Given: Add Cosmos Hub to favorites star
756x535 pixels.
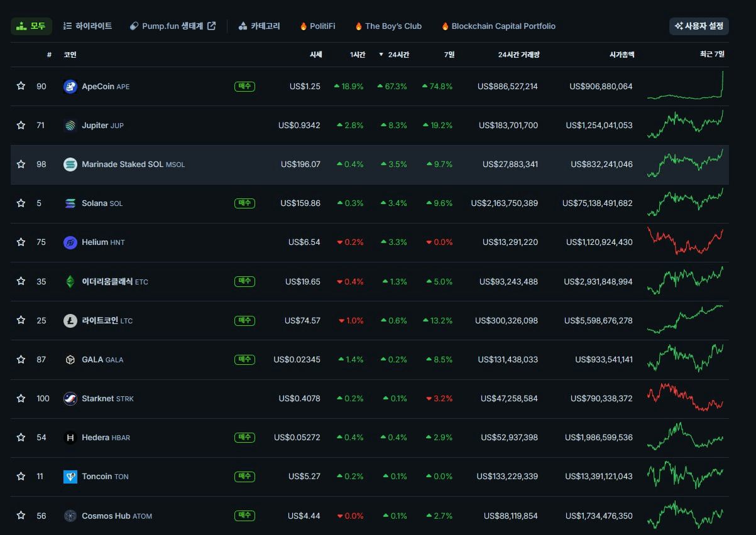Looking at the screenshot, I should point(21,516).
